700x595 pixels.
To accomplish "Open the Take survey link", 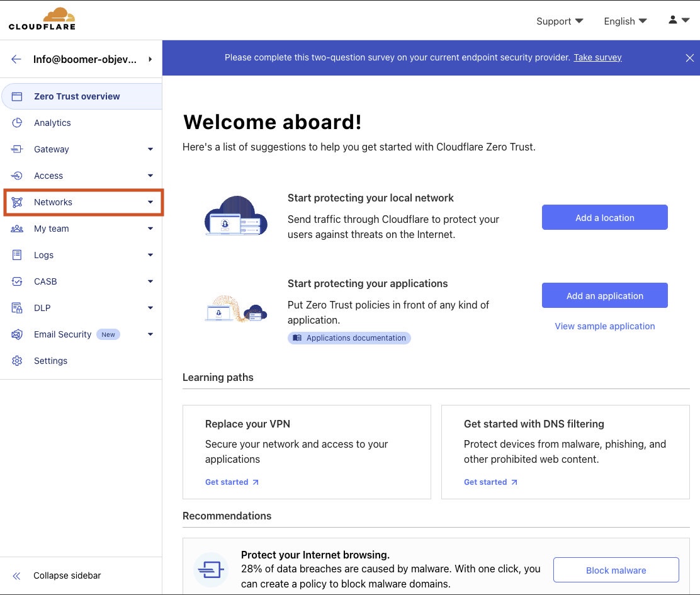I will [x=597, y=57].
